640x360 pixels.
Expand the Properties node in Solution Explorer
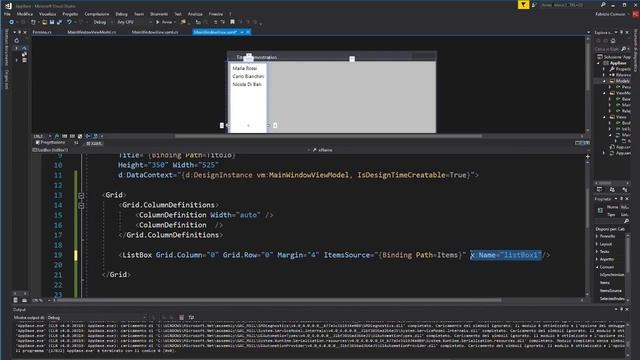tap(604, 69)
